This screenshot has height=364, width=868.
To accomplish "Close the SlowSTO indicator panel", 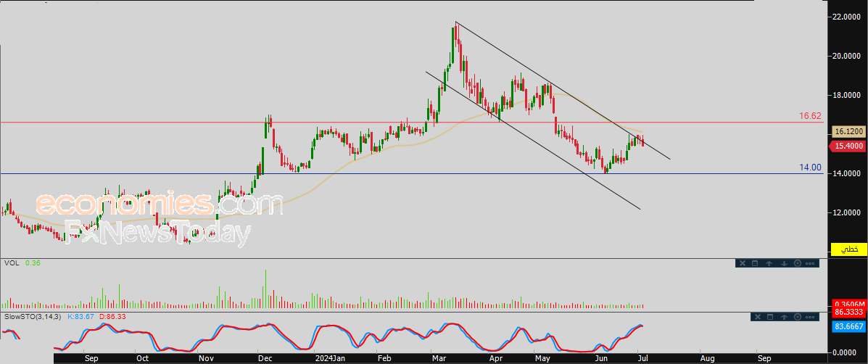I will pyautogui.click(x=758, y=317).
